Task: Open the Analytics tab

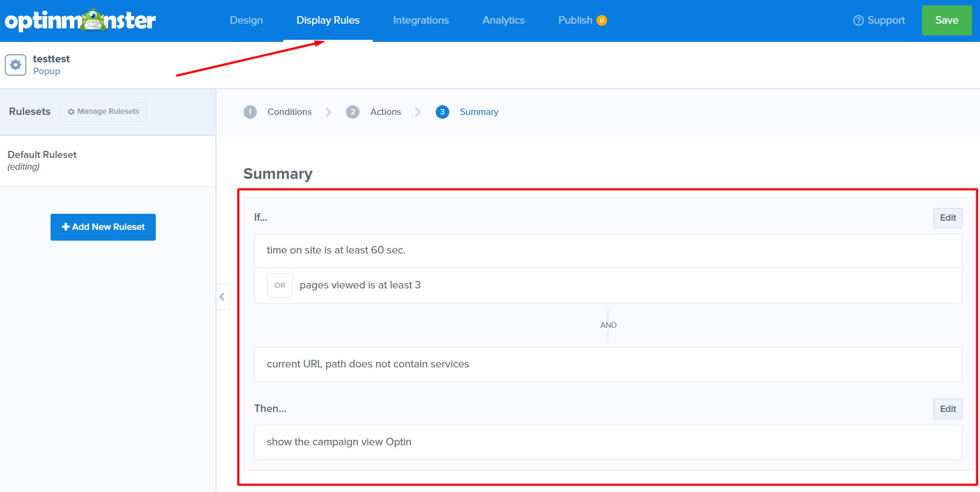Action: 503,20
